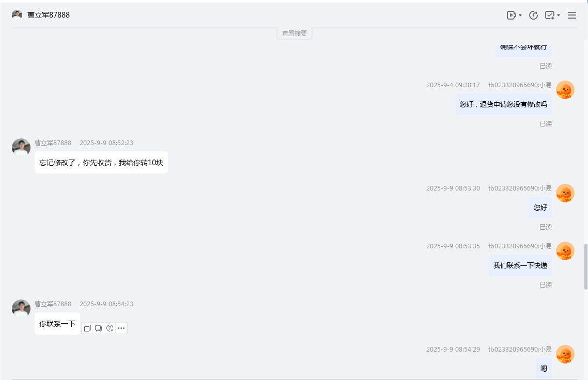Quote reply to the 你联系一下 message
Screen dimensions: 588x380
click(x=98, y=328)
